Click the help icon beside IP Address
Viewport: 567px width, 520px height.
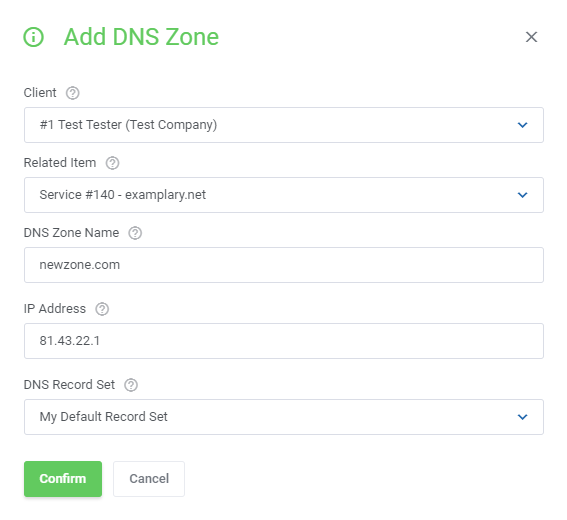[102, 309]
